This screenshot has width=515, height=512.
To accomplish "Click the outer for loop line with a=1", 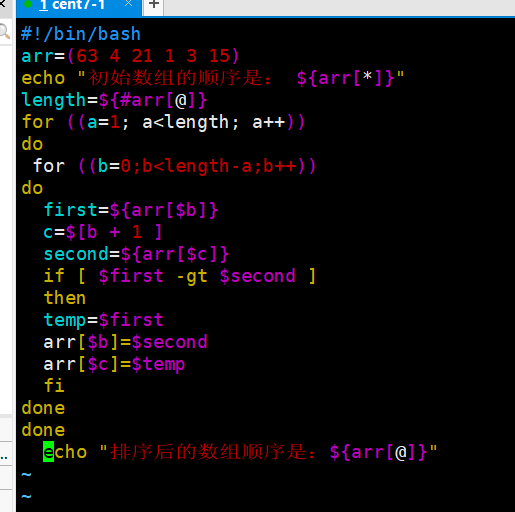I will click(x=163, y=122).
